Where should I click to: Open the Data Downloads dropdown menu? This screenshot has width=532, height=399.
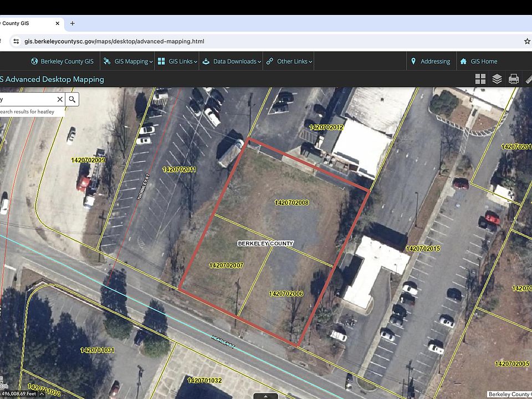coord(231,62)
